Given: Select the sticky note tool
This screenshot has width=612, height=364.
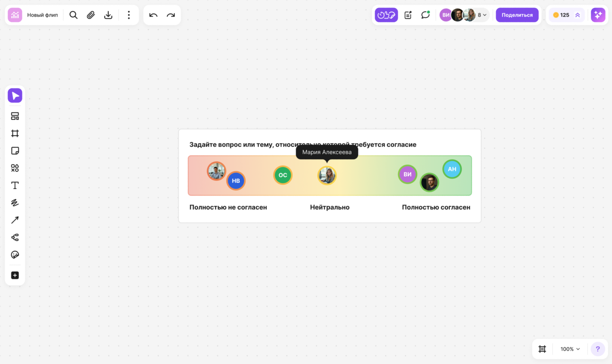Looking at the screenshot, I should (x=15, y=151).
